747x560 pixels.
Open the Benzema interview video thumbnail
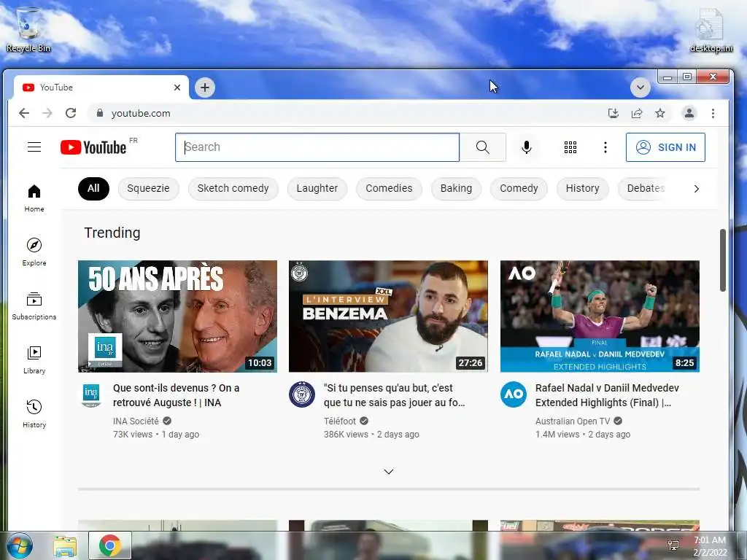(x=388, y=316)
